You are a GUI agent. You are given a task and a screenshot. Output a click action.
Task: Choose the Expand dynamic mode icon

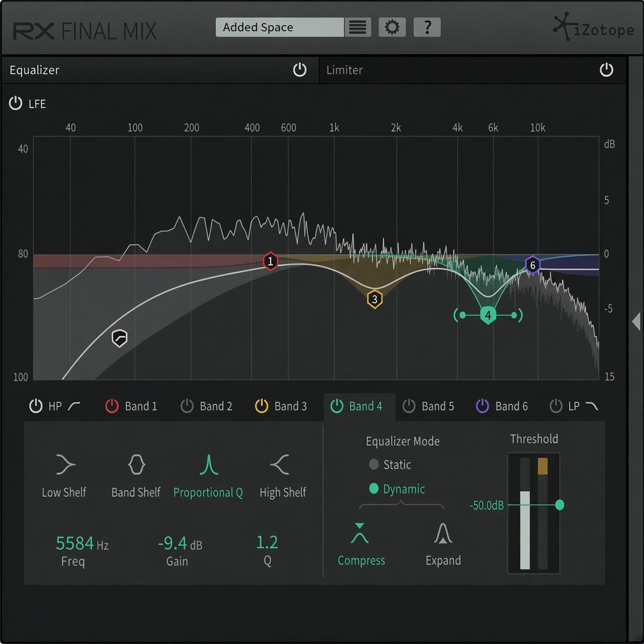[443, 533]
